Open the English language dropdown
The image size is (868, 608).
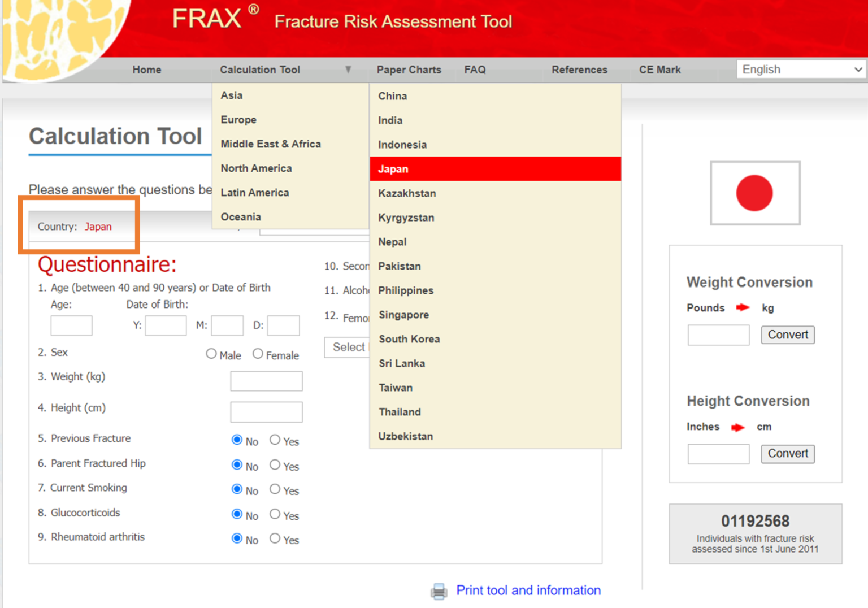tap(800, 69)
